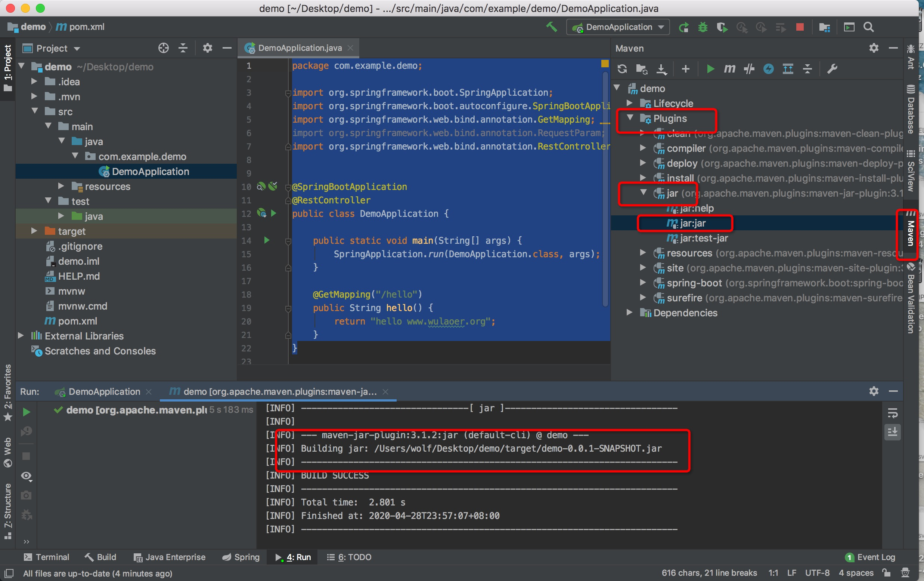Open Maven Settings wrench icon

coord(832,69)
